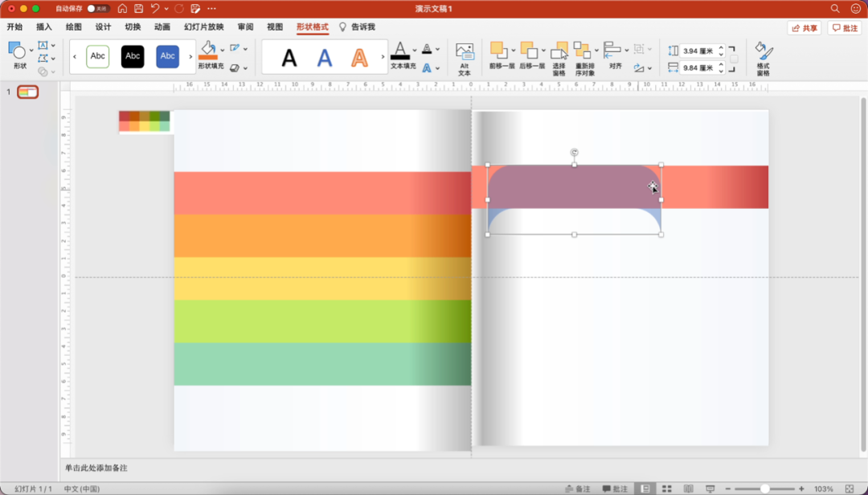The height and width of the screenshot is (495, 868).
Task: Click the 后移一层 send backward icon
Action: point(529,50)
